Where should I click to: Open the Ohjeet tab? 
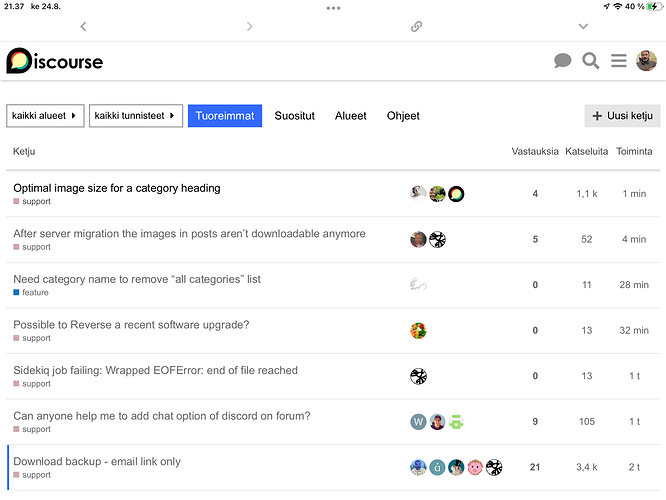[x=403, y=116]
